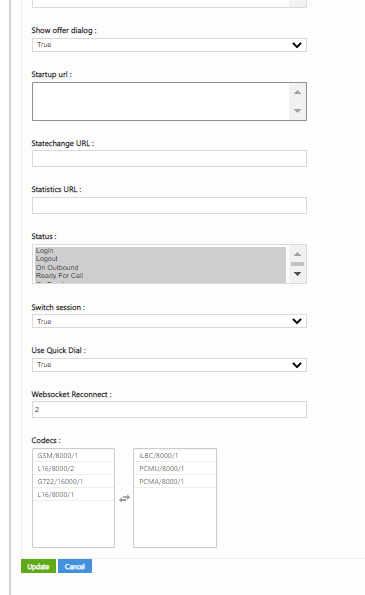Select Ready For Call in Status list
The height and width of the screenshot is (595, 365).
click(160, 276)
